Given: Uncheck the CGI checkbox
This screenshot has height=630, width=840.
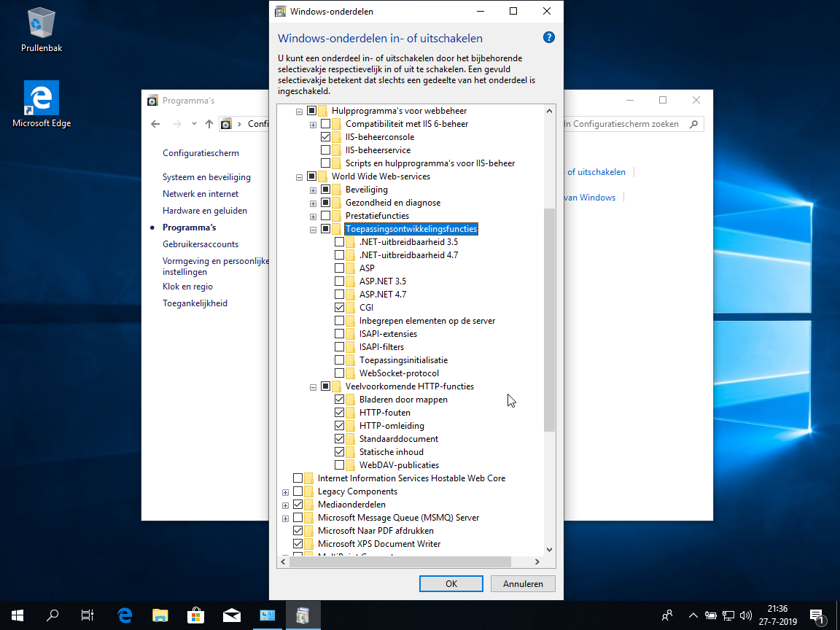Looking at the screenshot, I should coord(339,308).
